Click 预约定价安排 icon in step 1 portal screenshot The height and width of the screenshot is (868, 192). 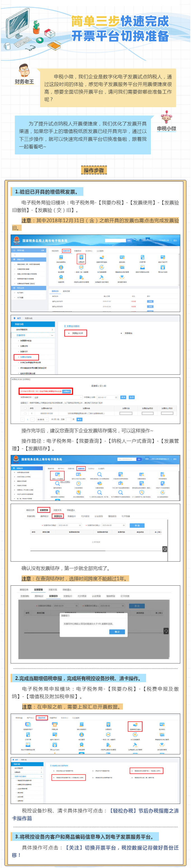(x=163, y=267)
